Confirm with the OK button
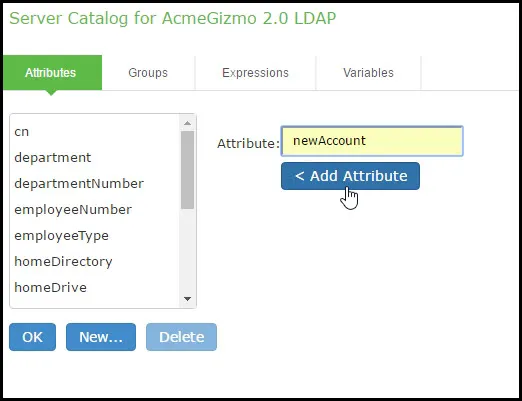The image size is (522, 401). 32,337
